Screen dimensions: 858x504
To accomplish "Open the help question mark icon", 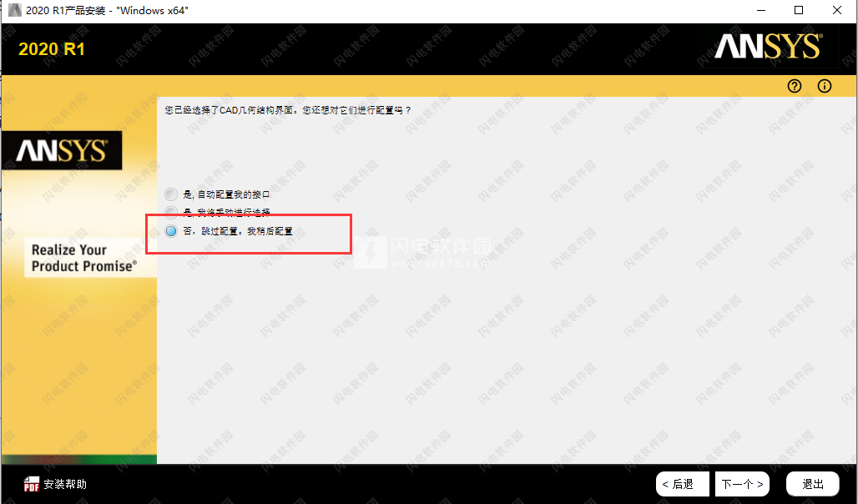I will [795, 86].
